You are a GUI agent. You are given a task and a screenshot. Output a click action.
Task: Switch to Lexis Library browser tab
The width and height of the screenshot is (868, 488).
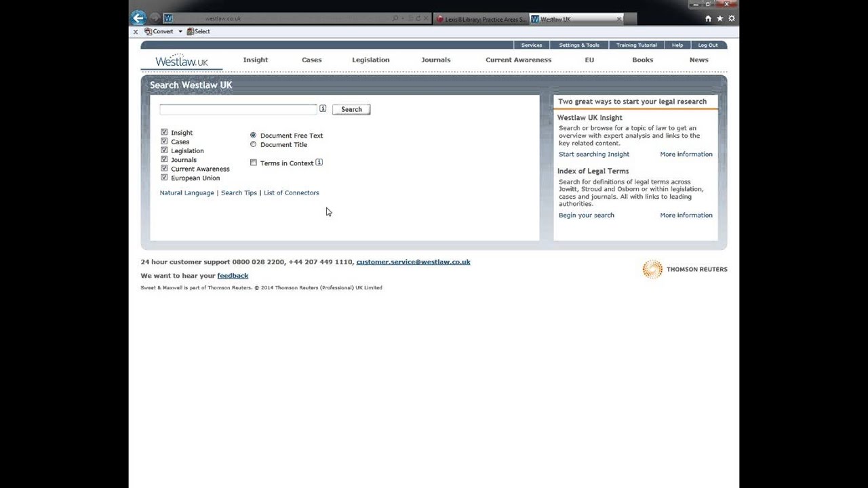point(480,19)
